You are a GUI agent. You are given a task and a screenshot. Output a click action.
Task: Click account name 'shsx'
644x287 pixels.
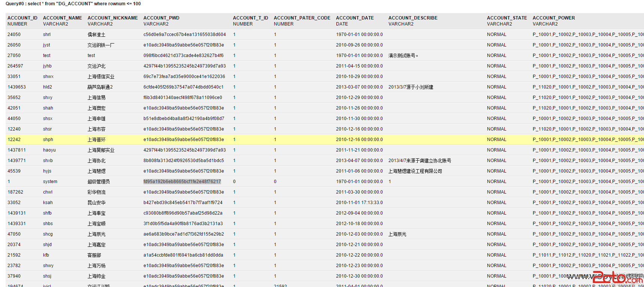pyautogui.click(x=48, y=119)
